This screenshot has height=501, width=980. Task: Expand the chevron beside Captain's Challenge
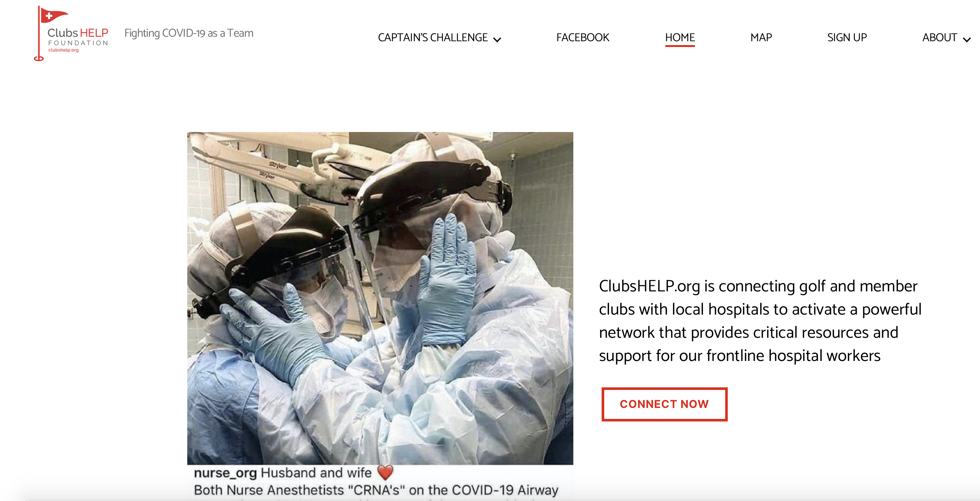[x=497, y=39]
